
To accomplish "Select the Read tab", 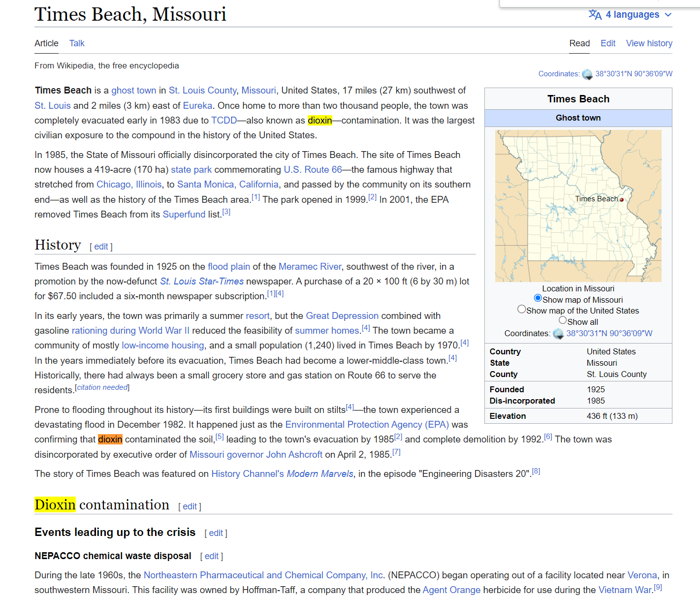I will coord(579,43).
